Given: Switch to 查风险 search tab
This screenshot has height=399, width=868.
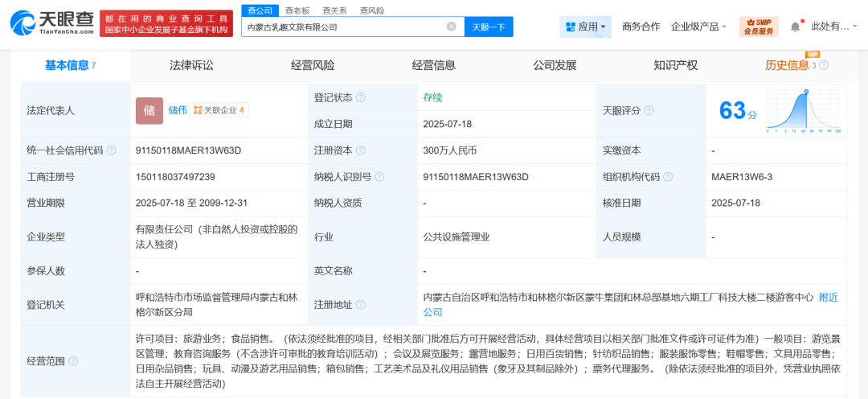Looking at the screenshot, I should tap(372, 10).
